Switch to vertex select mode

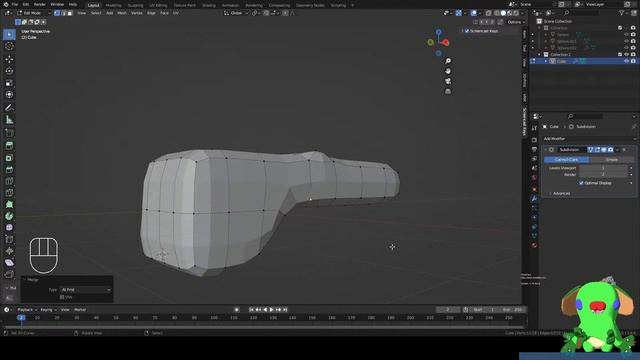pyautogui.click(x=57, y=13)
